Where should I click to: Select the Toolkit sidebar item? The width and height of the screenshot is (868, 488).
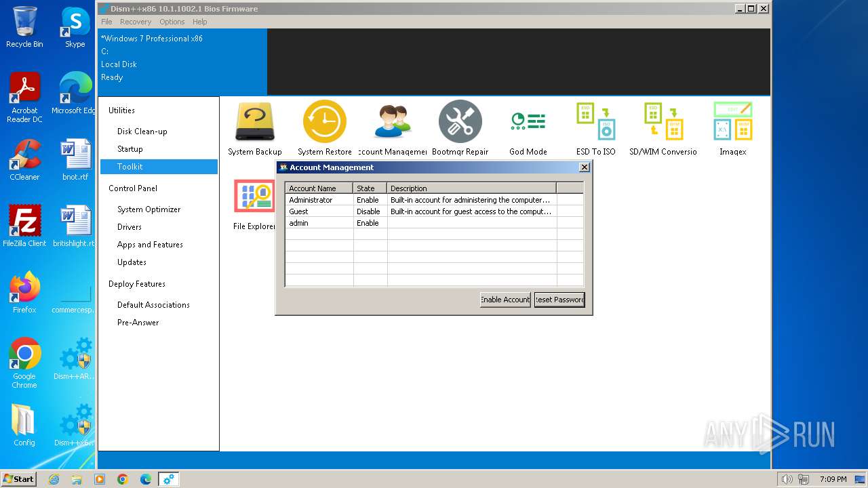tap(159, 167)
